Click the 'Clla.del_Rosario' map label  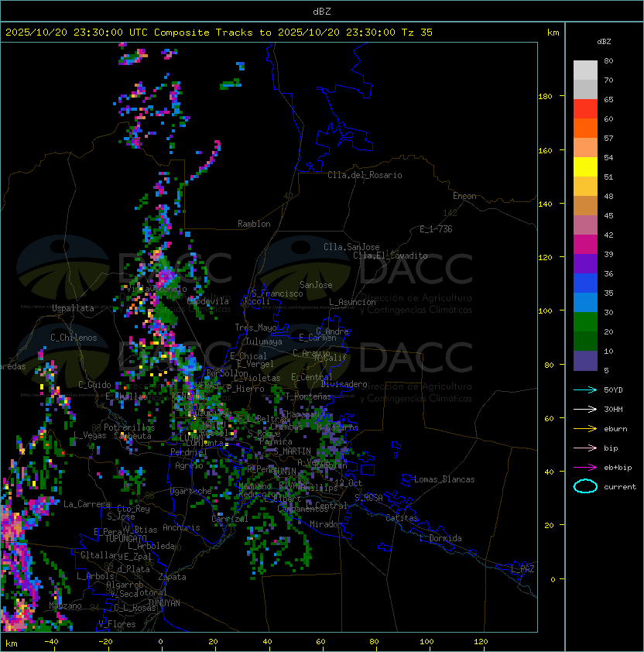(x=365, y=175)
